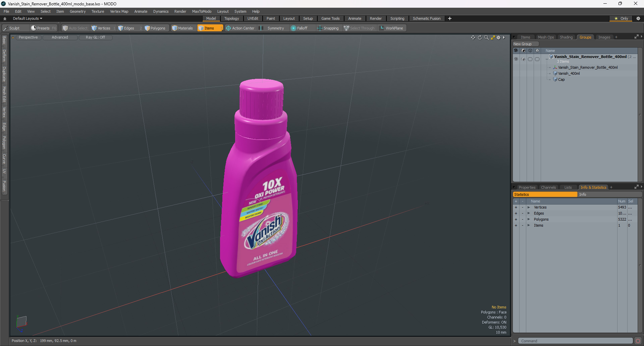Open the viewport settings gear
The image size is (644, 346).
pyautogui.click(x=498, y=38)
